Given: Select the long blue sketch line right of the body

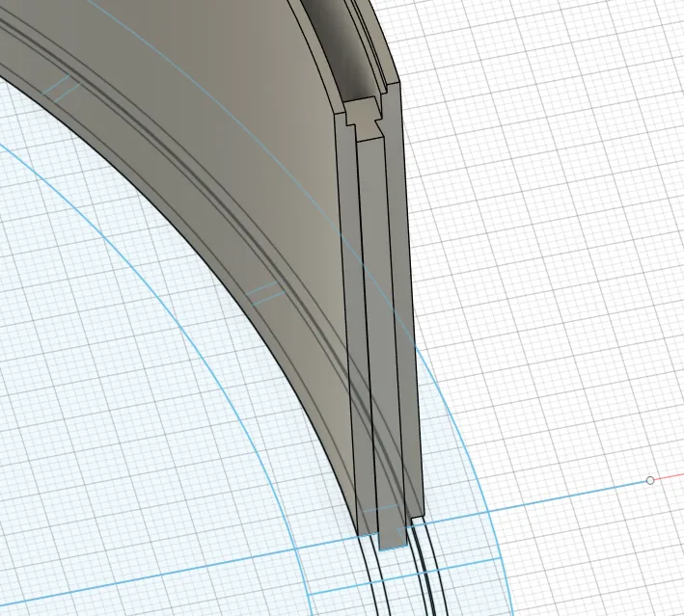Looking at the screenshot, I should coord(540,501).
